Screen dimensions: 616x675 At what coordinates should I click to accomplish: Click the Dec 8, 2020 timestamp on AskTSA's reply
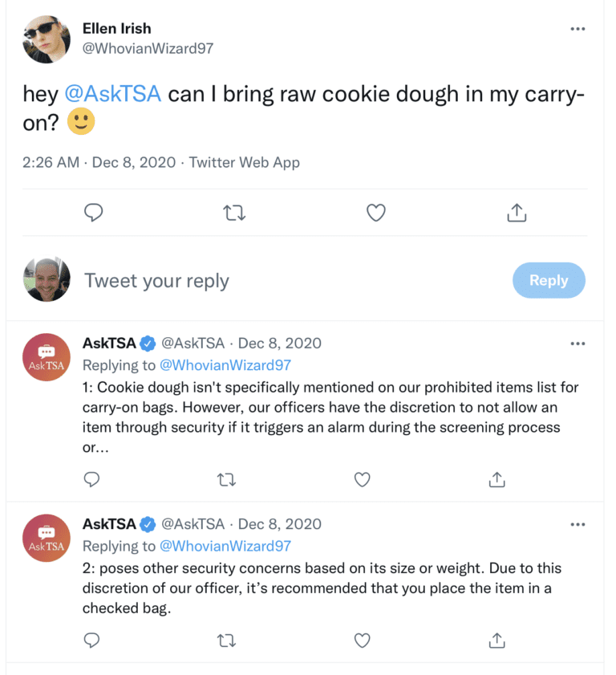[280, 343]
